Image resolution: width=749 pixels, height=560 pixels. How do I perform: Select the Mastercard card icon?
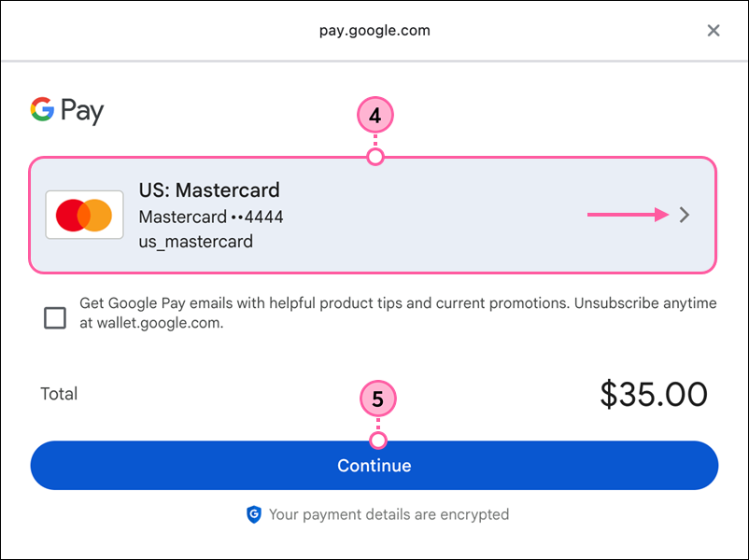[84, 215]
